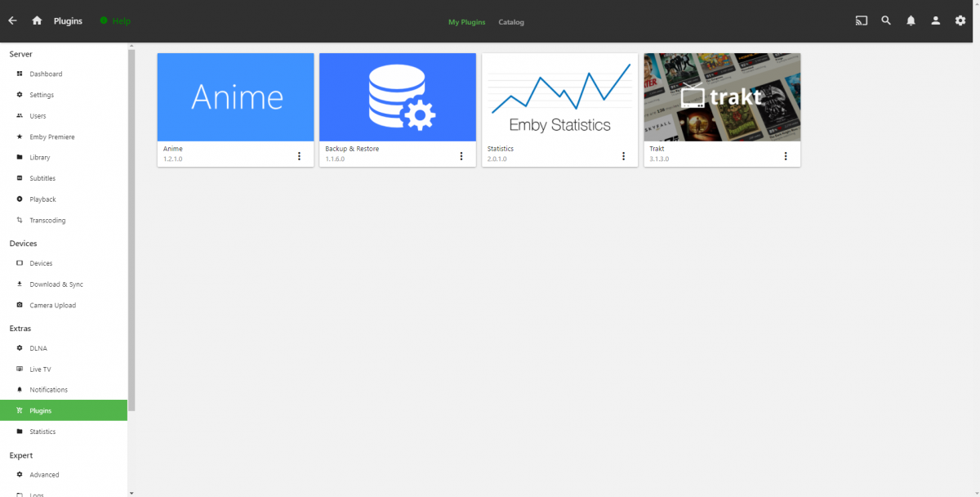
Task: Open Trakt plugin options menu
Action: click(x=786, y=156)
